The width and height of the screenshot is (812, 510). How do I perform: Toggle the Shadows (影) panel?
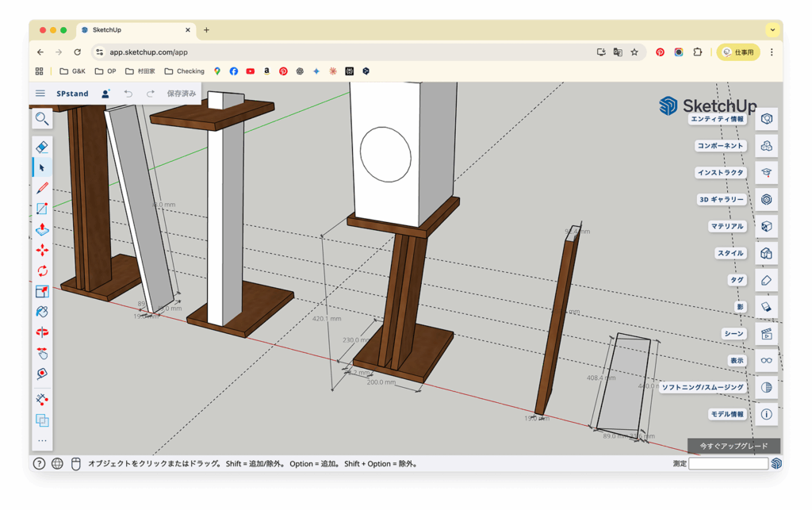pos(766,307)
